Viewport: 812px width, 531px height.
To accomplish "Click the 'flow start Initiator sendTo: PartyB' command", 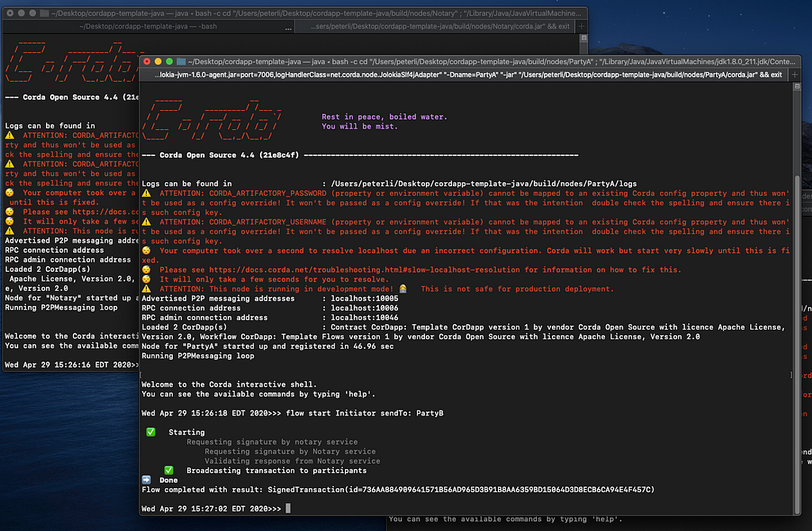I will [365, 413].
